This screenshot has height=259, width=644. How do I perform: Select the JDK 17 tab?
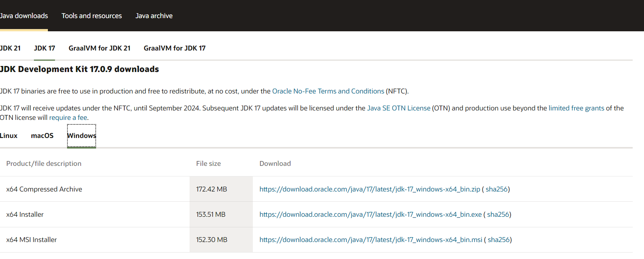[x=44, y=48]
